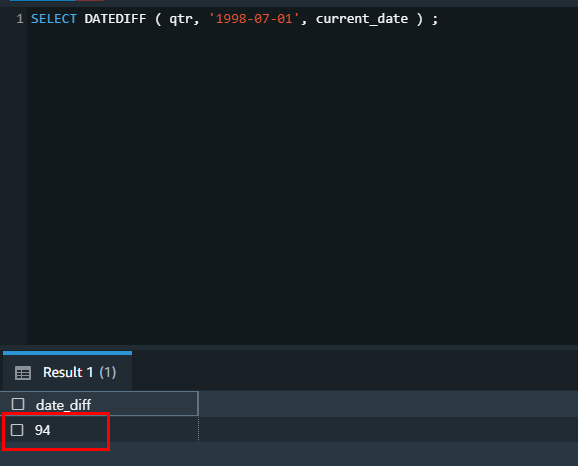The image size is (578, 466).
Task: Check the checkbox in the row with 94
Action: click(x=17, y=430)
